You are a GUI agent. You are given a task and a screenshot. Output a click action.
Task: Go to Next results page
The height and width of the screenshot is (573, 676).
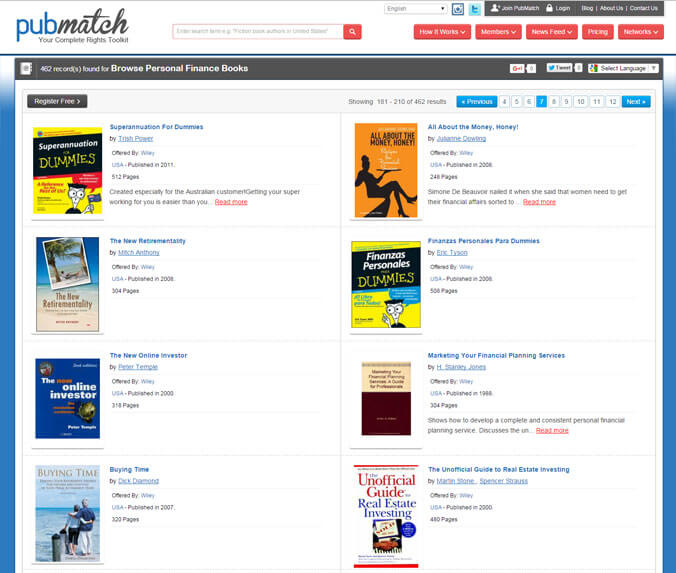(x=636, y=102)
